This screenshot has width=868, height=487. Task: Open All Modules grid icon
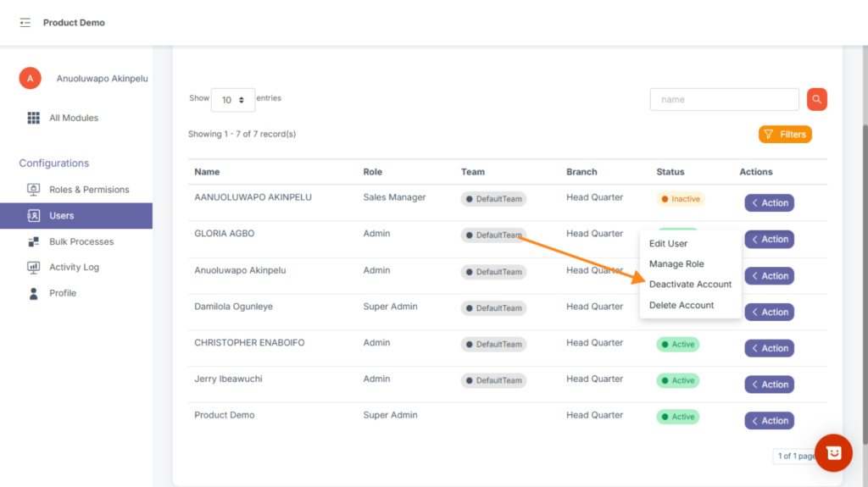point(34,118)
